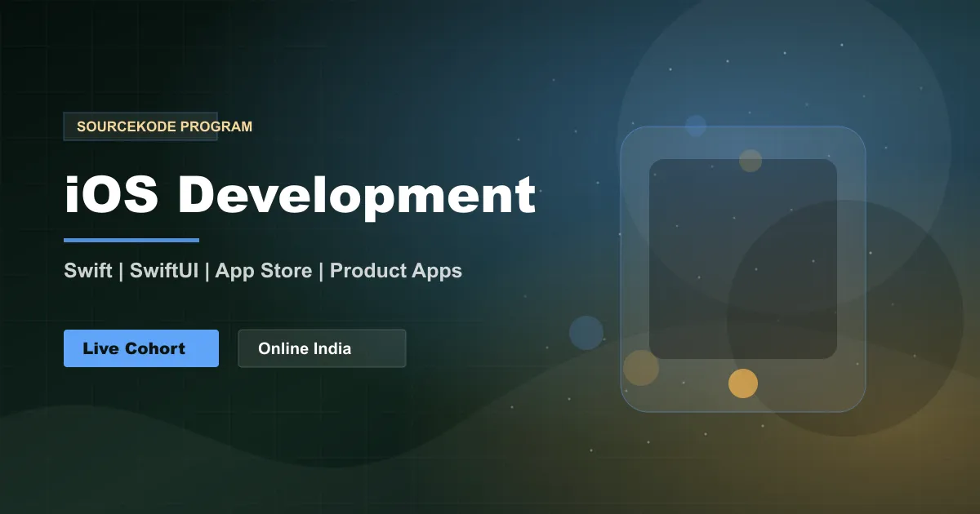Click the Swift | SwiftUI | App Store subtitle
Viewport: 980px width, 514px height.
(x=263, y=271)
